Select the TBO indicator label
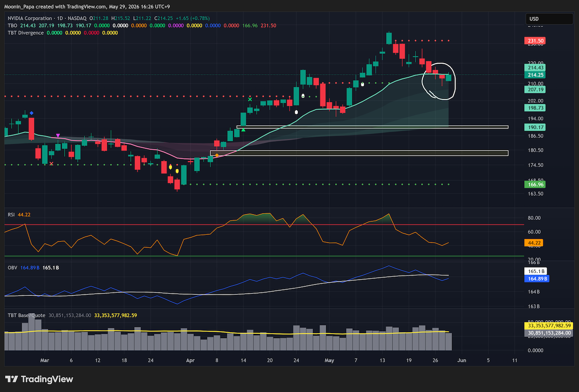Screen dimensions: 579x392 [12, 25]
